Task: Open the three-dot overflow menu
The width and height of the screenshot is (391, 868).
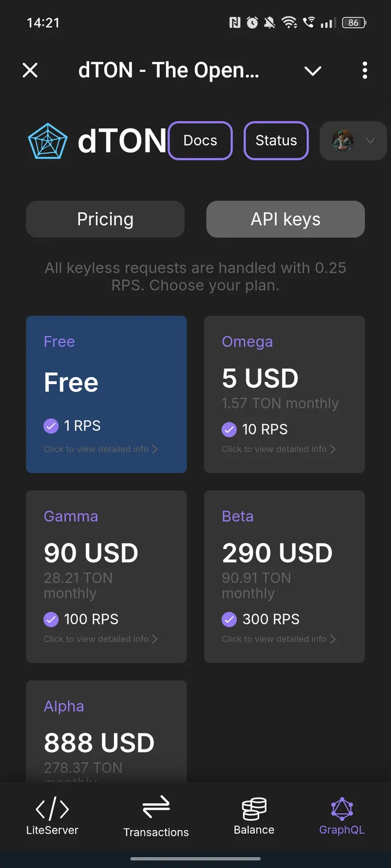Action: [x=364, y=70]
